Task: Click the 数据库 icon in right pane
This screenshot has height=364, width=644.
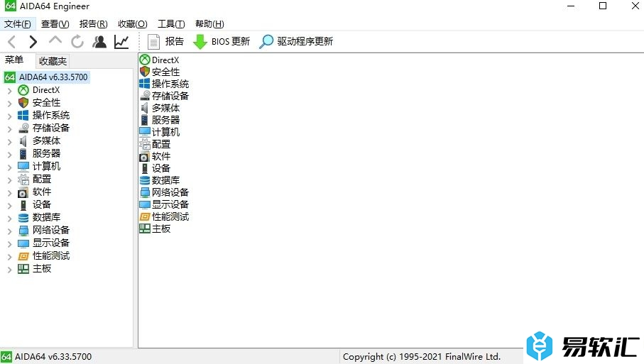Action: tap(145, 180)
